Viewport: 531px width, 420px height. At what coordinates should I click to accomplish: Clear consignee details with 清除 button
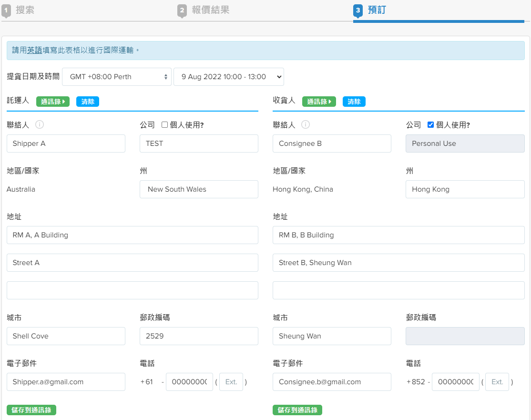tap(354, 102)
